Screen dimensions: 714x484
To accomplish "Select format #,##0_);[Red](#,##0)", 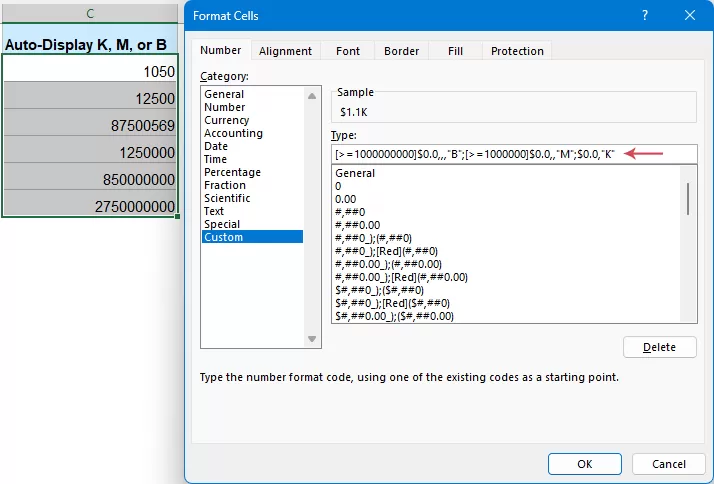I will click(506, 251).
